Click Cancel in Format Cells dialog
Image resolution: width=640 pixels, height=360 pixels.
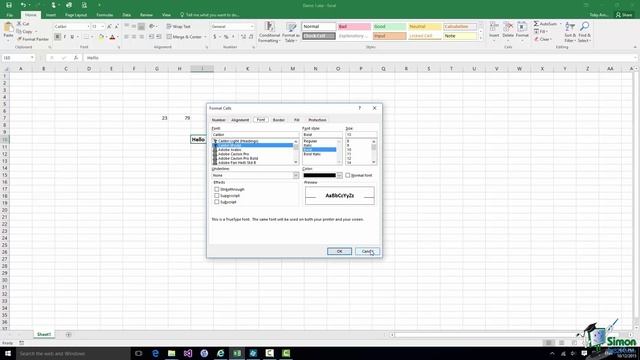[367, 251]
